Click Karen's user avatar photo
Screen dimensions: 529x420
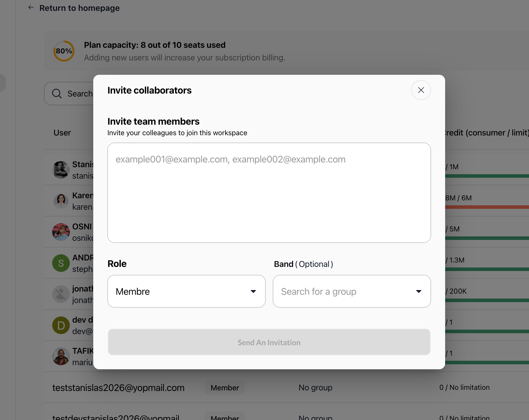[61, 201]
